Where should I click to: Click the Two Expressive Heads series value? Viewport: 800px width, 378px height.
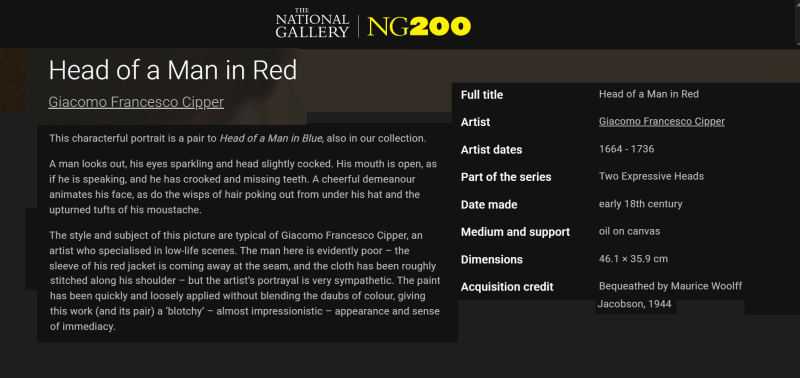coord(652,177)
